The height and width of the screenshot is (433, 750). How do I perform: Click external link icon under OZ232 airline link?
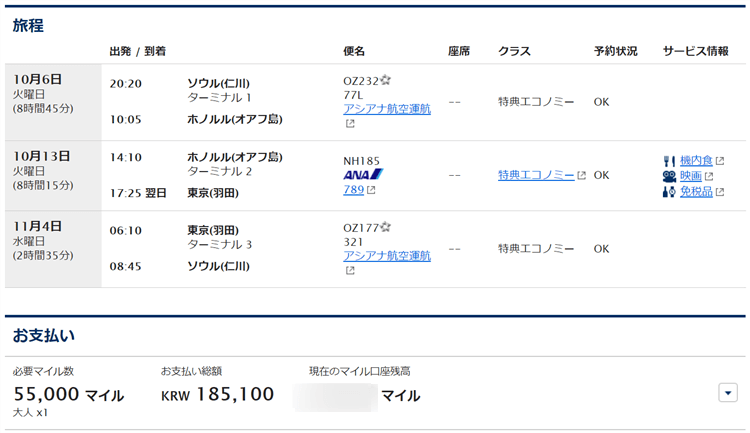point(350,124)
